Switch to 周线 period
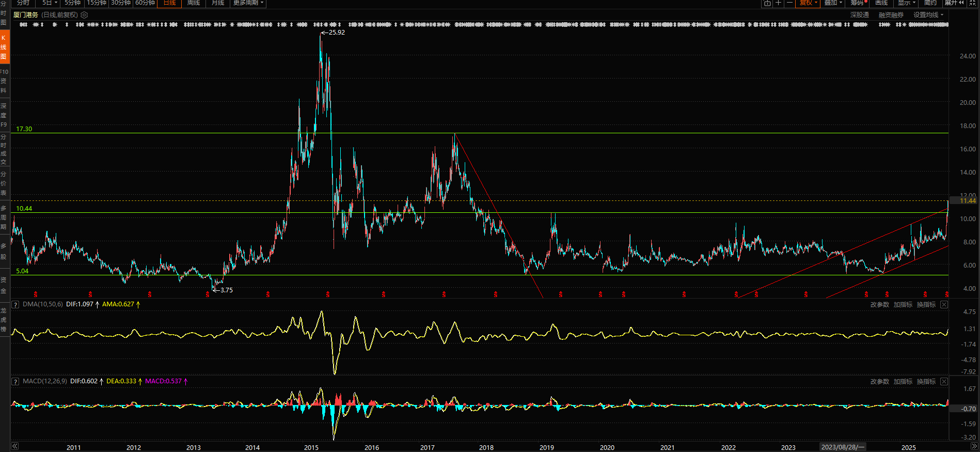Viewport: 980px width, 452px height. click(x=194, y=3)
